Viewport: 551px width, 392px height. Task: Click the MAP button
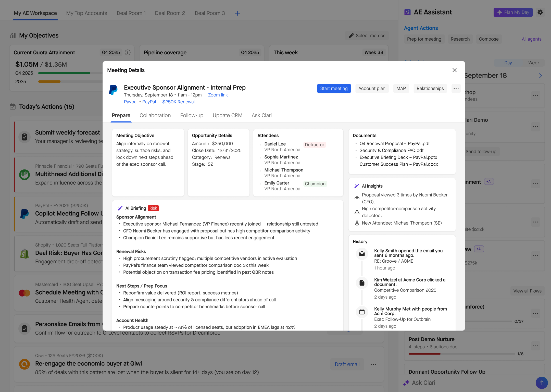coord(401,88)
